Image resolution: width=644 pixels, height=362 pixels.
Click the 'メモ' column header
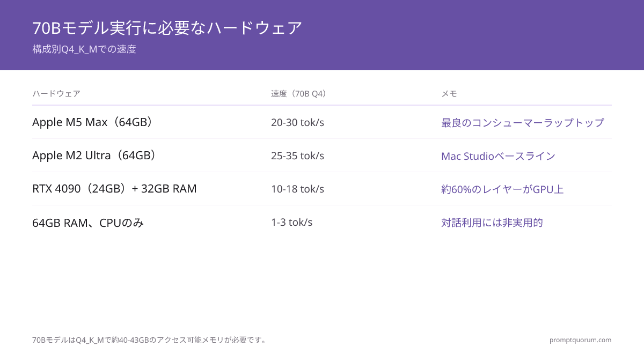(449, 94)
